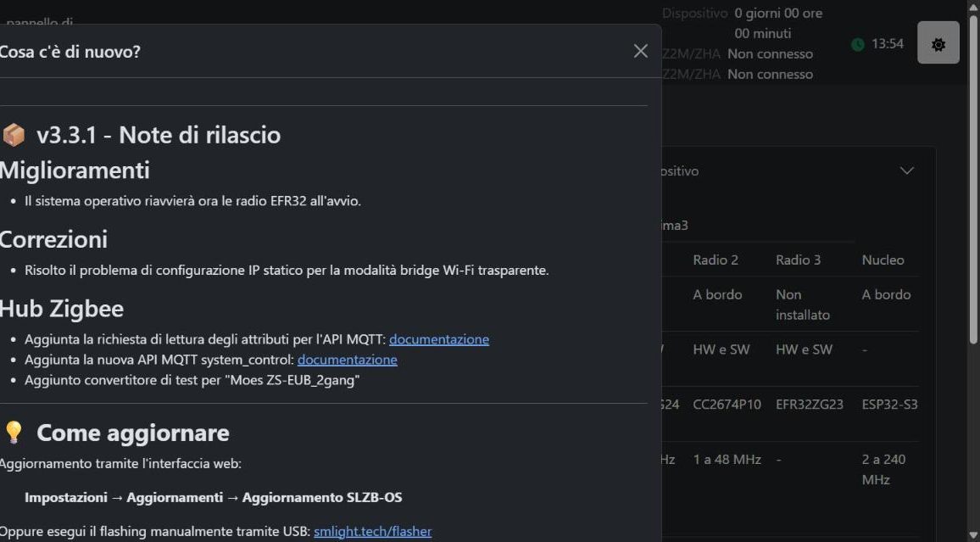Click the "A bordo" cell under Radio 2

click(x=717, y=294)
